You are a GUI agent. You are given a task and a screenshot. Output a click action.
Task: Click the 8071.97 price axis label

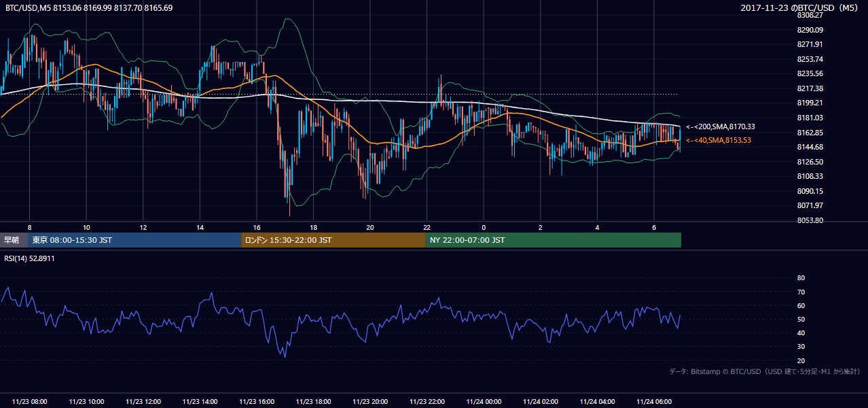810,205
